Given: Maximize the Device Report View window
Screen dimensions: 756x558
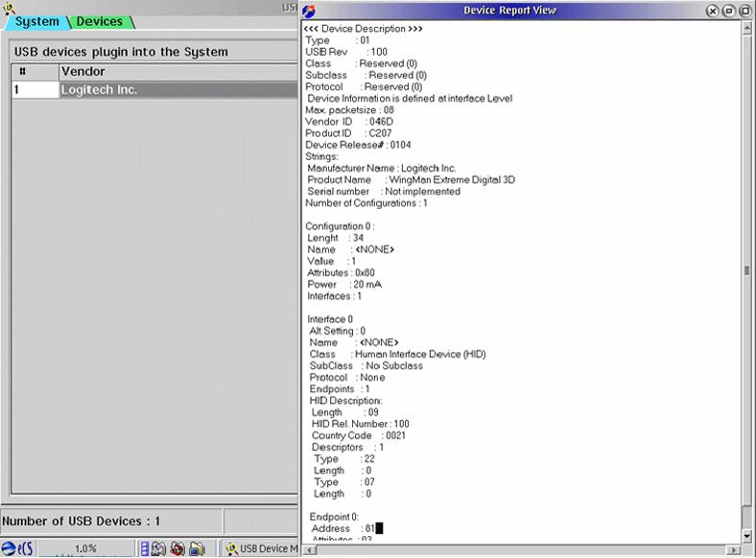Looking at the screenshot, I should (x=744, y=11).
